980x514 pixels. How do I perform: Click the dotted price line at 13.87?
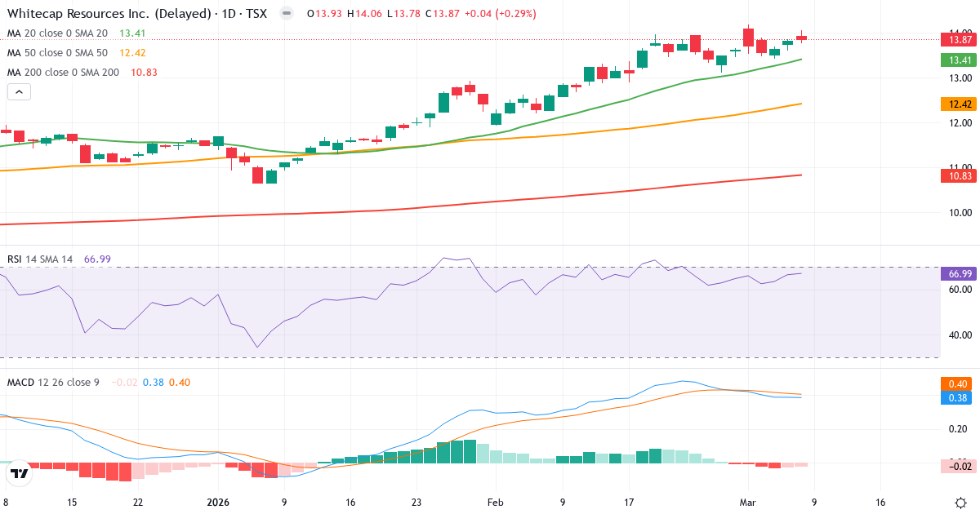(x=490, y=38)
